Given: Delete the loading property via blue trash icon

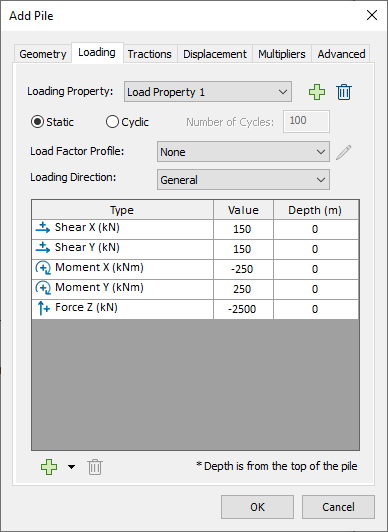Looking at the screenshot, I should (x=344, y=92).
